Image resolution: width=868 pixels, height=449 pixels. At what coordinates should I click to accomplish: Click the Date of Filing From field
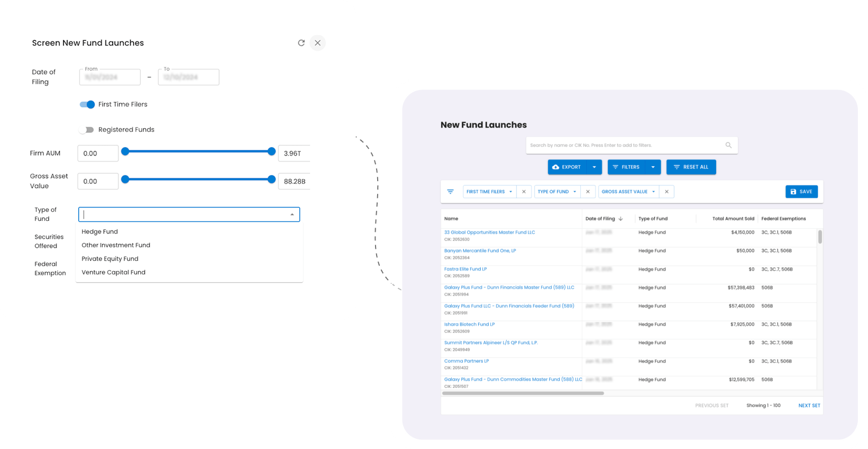110,77
